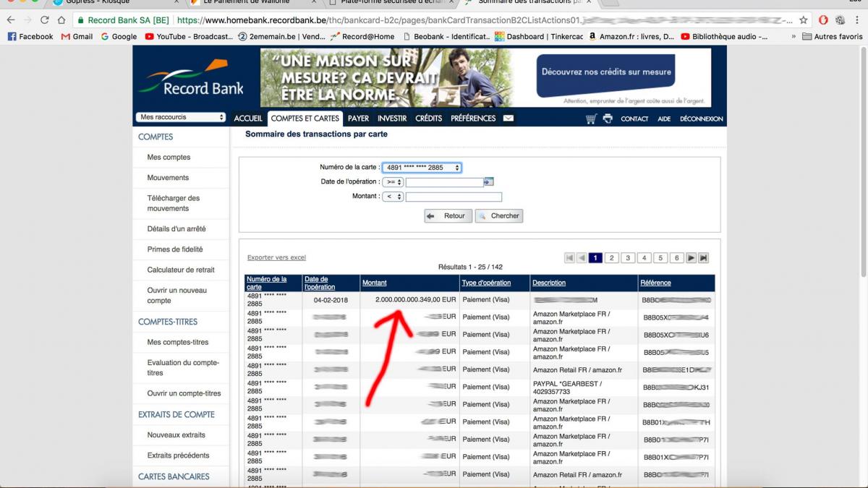Open the Autres favoris bookmarks folder
This screenshot has height=488, width=868.
833,36
